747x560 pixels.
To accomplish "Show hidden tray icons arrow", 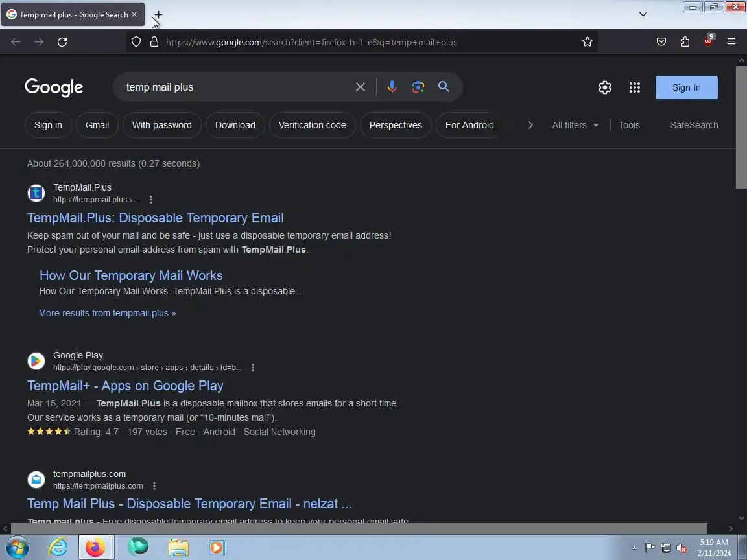I will pyautogui.click(x=634, y=548).
